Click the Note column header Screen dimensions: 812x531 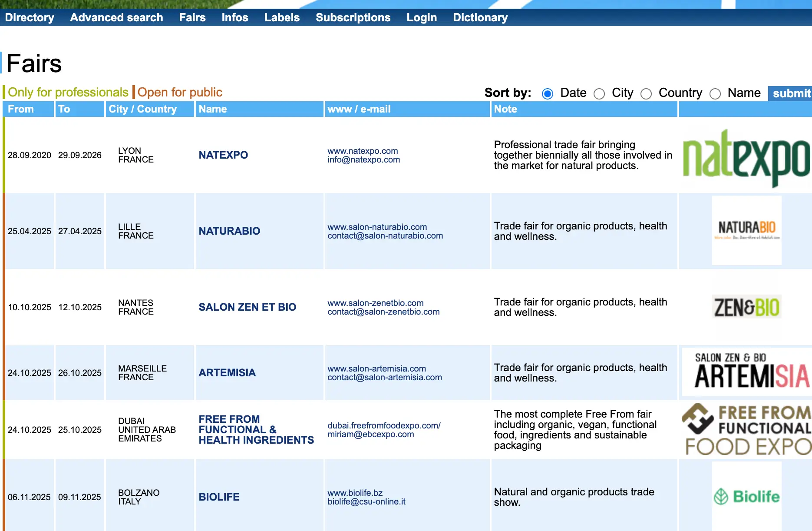coord(584,109)
